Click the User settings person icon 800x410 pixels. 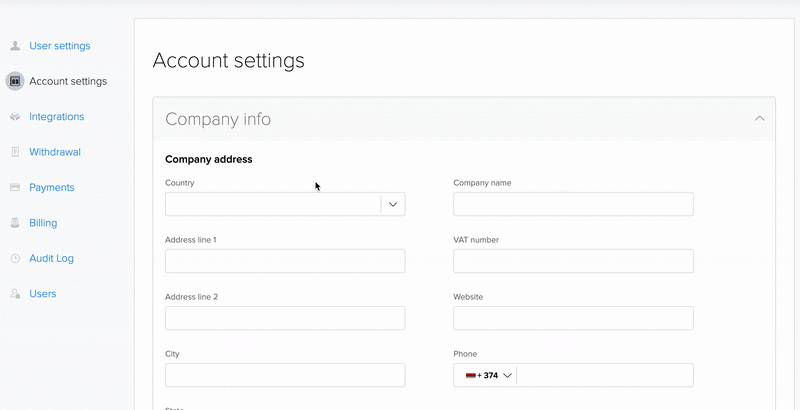15,46
